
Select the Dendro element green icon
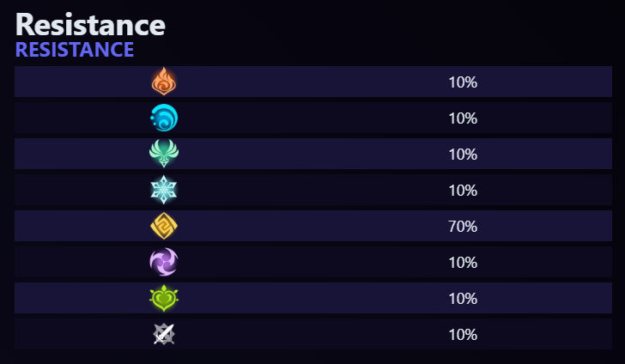(163, 298)
